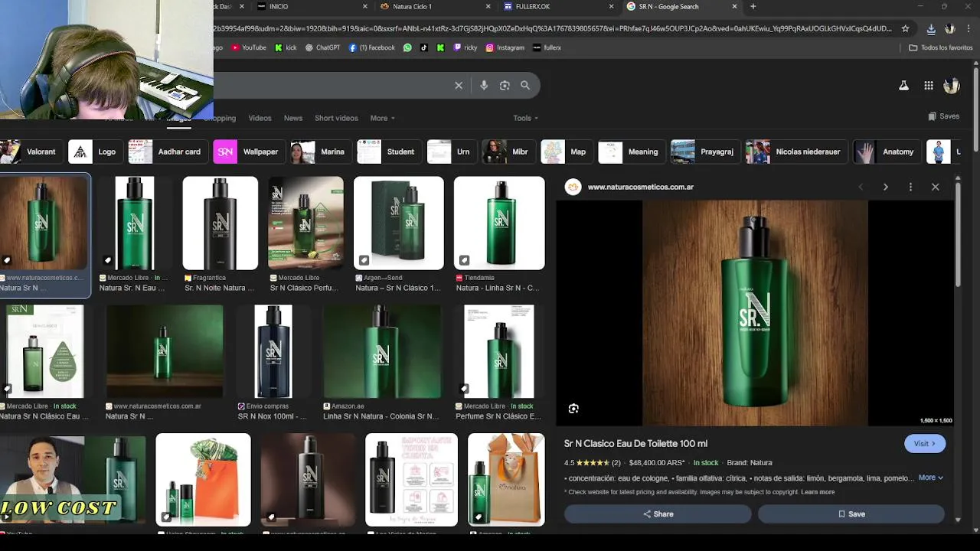The height and width of the screenshot is (551, 980).
Task: Select the Wallpaper filter chip
Action: pos(248,152)
